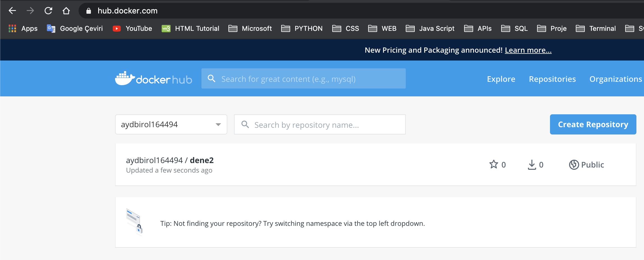Open the Organizations nav item
644x260 pixels.
[x=615, y=79]
